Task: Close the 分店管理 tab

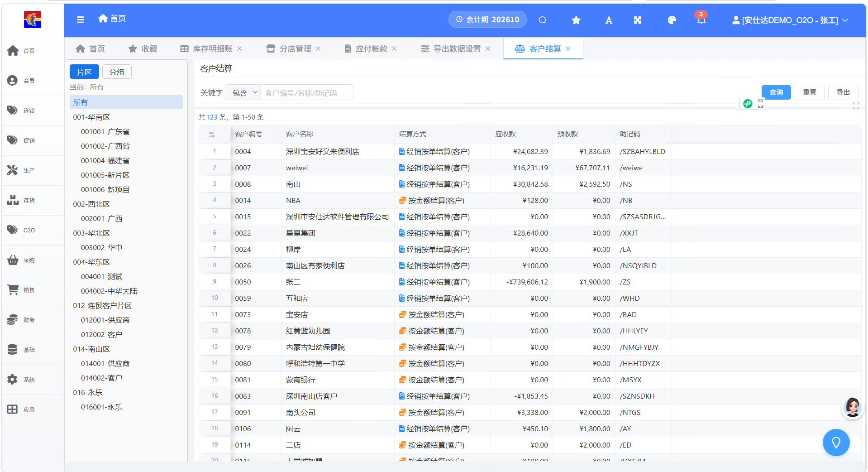Action: pos(318,48)
